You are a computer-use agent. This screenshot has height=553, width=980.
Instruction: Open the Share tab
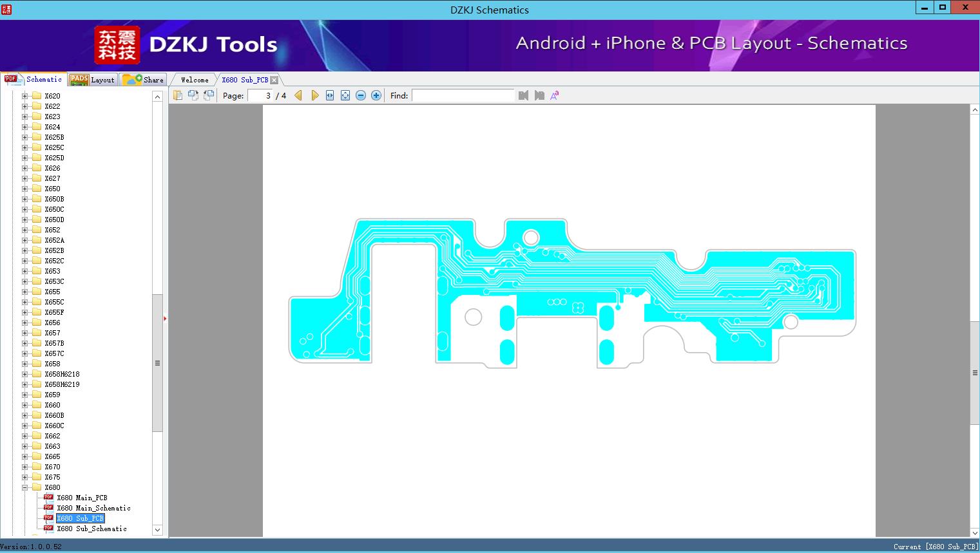143,80
